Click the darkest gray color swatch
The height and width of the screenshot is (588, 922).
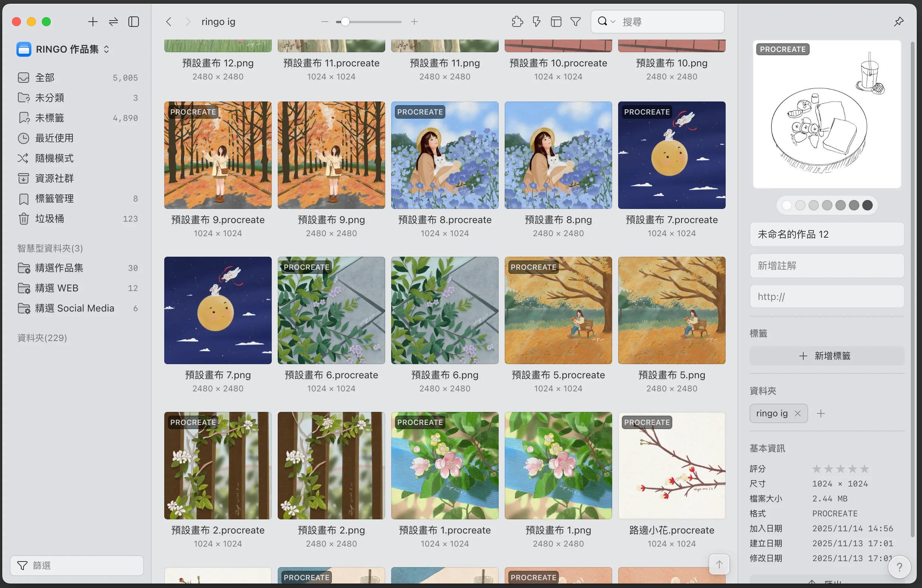pyautogui.click(x=867, y=205)
